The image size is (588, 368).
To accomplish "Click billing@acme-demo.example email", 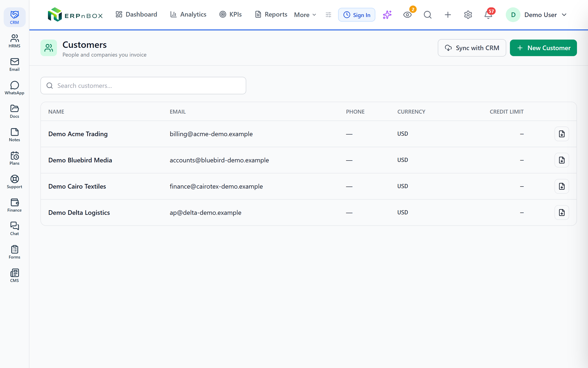I will pyautogui.click(x=211, y=134).
